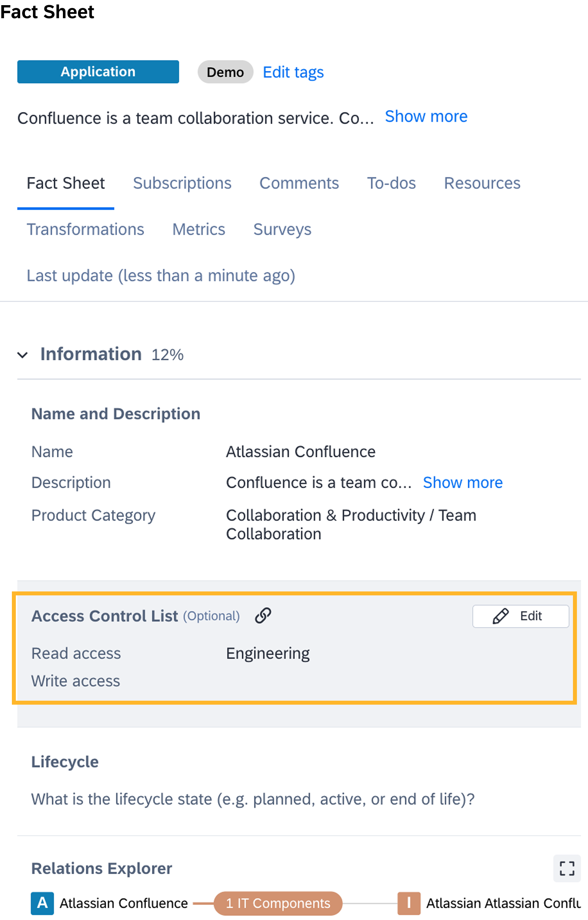Open the To-dos tab
The image size is (588, 920).
click(391, 183)
